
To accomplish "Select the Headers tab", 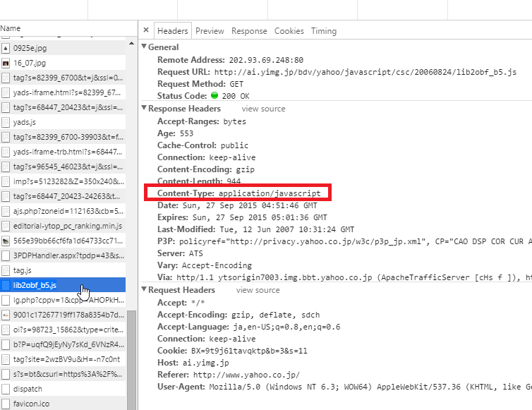I will pos(173,31).
